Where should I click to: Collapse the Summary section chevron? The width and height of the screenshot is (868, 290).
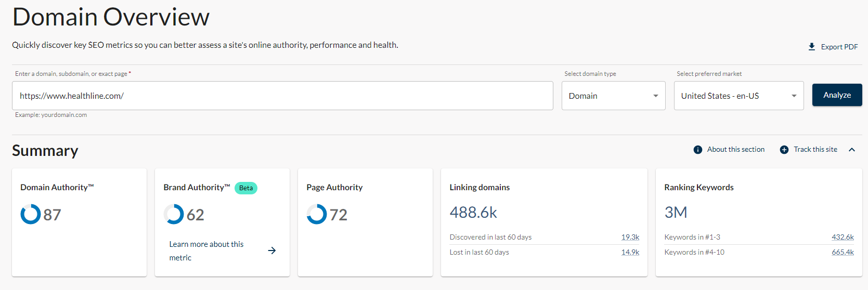(852, 150)
